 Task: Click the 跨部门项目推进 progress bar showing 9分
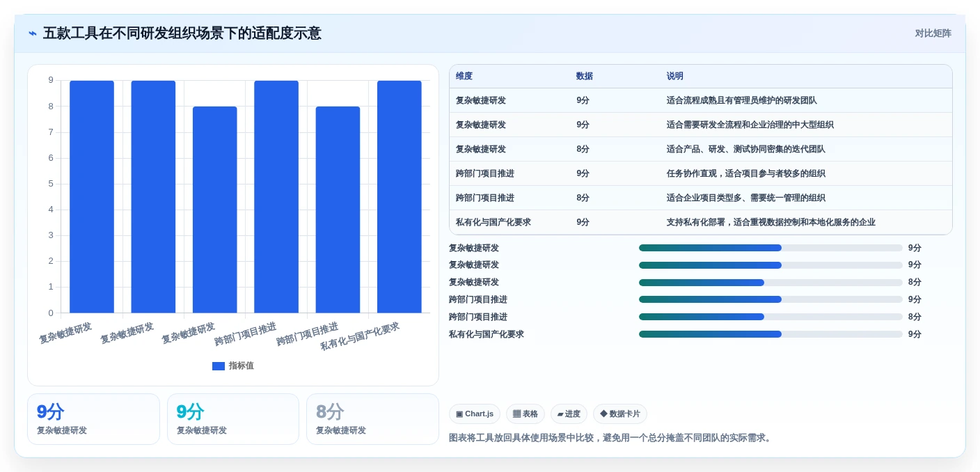point(770,300)
